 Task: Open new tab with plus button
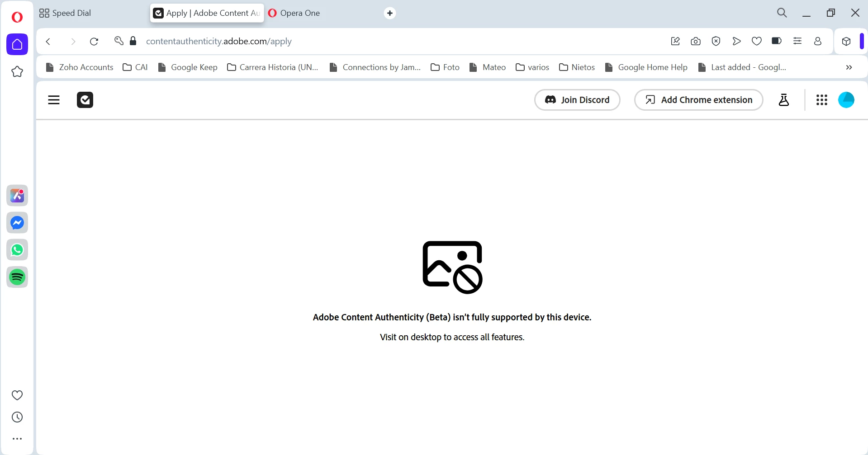point(390,13)
